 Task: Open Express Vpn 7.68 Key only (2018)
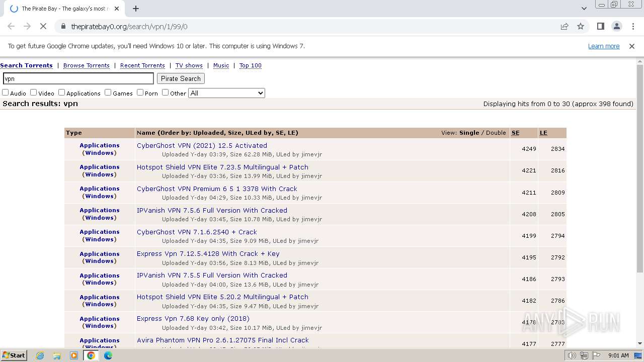(193, 318)
